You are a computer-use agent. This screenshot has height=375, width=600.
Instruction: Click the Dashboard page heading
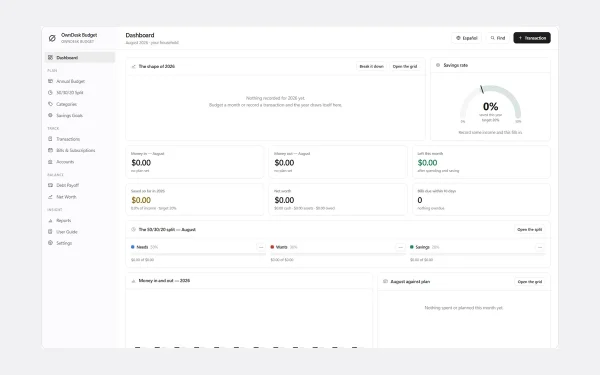140,35
